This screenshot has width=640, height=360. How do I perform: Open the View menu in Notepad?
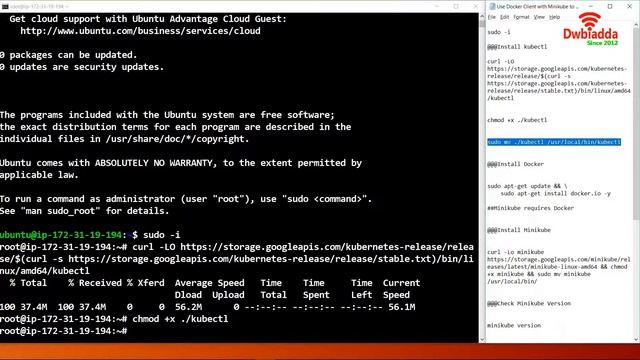pos(539,17)
